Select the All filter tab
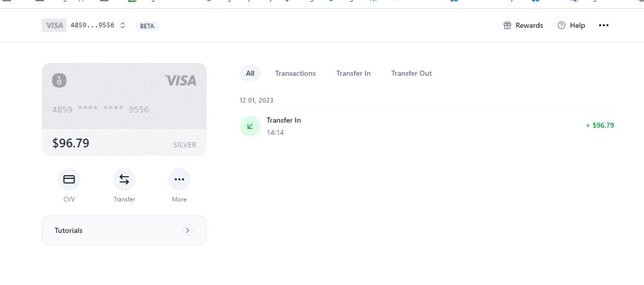644x285 pixels. 250,73
